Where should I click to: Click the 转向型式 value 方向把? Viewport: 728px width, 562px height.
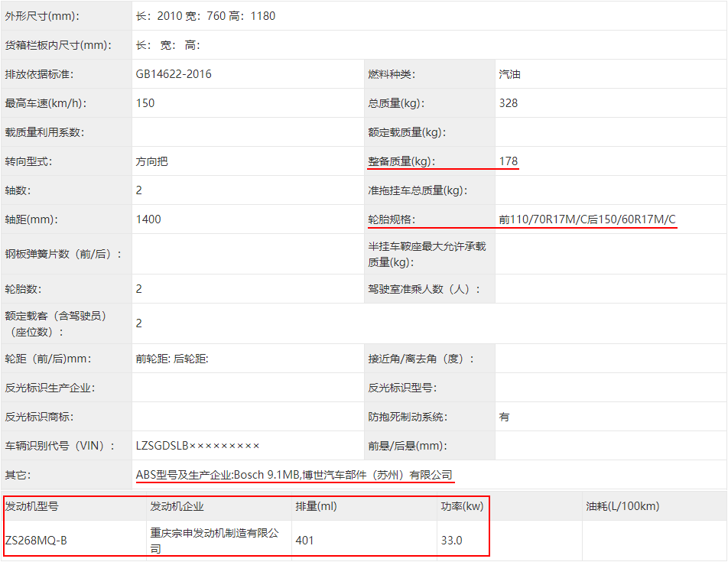coord(152,161)
